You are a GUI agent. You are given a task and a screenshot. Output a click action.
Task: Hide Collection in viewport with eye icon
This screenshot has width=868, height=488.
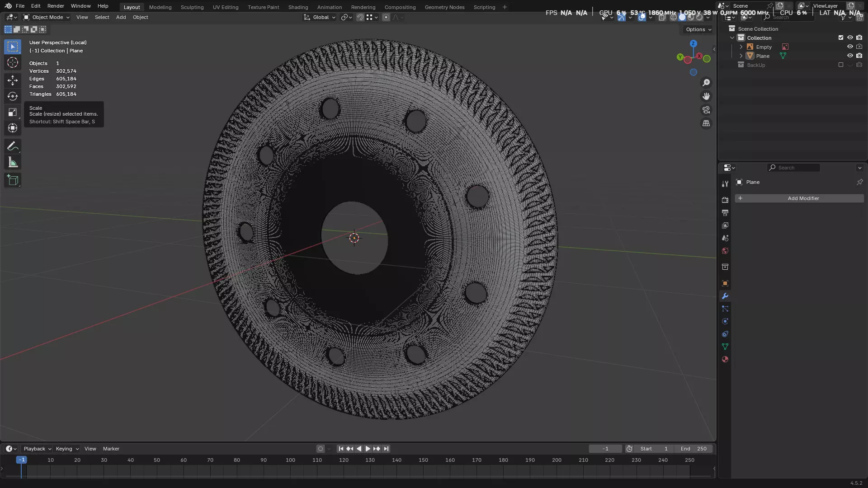click(x=850, y=38)
